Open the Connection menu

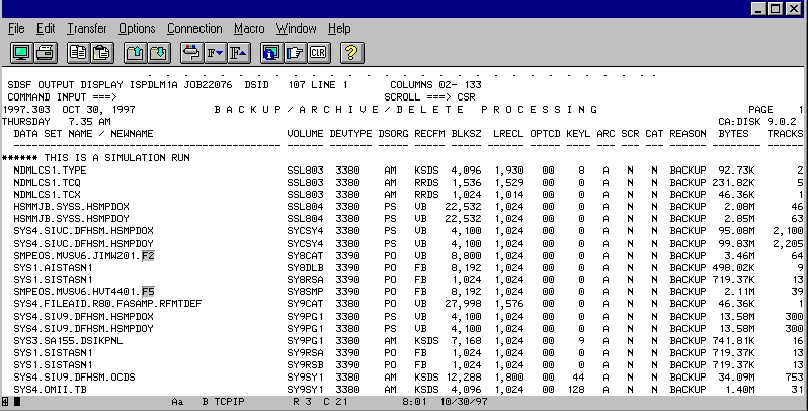[x=194, y=29]
